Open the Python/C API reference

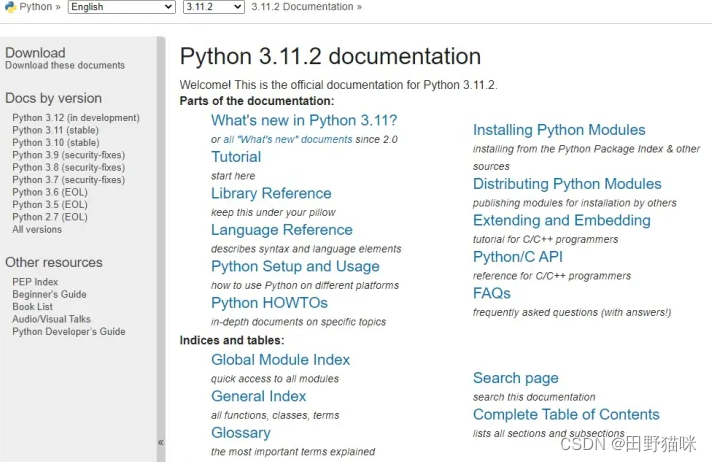pos(517,257)
